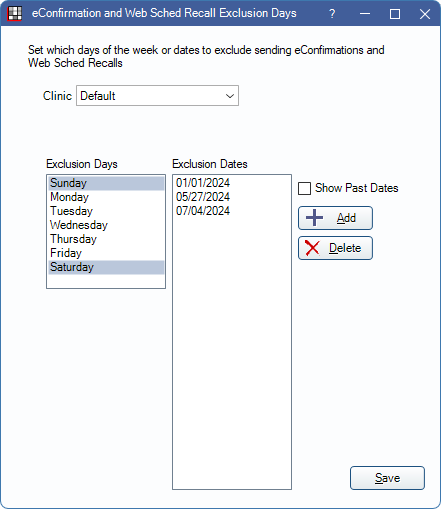Click the question mark help icon
This screenshot has width=441, height=509.
(332, 14)
